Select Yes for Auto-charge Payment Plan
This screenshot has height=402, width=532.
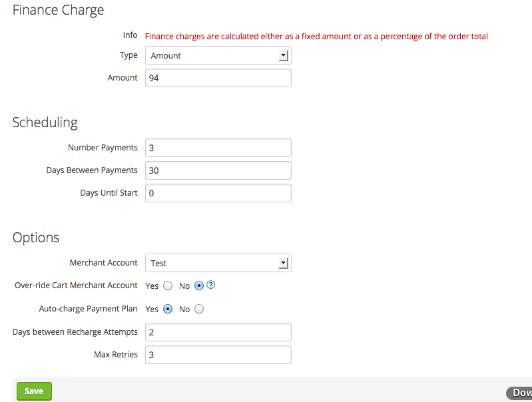[168, 309]
